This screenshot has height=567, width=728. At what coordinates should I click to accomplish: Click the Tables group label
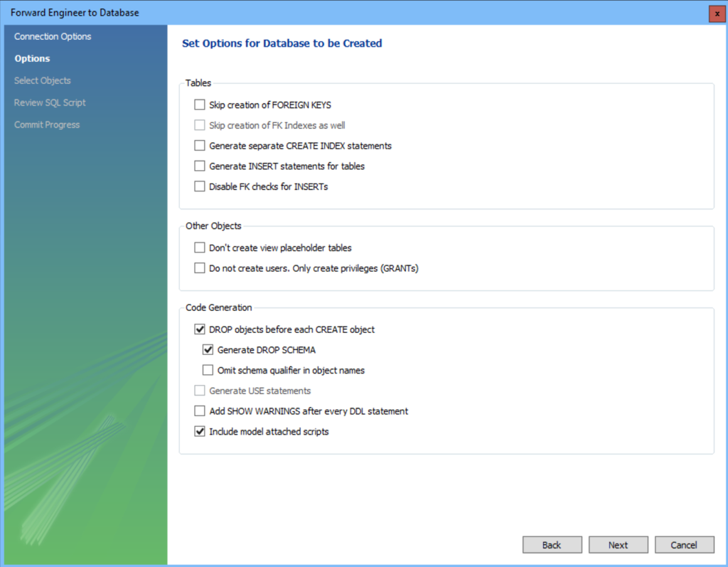198,83
